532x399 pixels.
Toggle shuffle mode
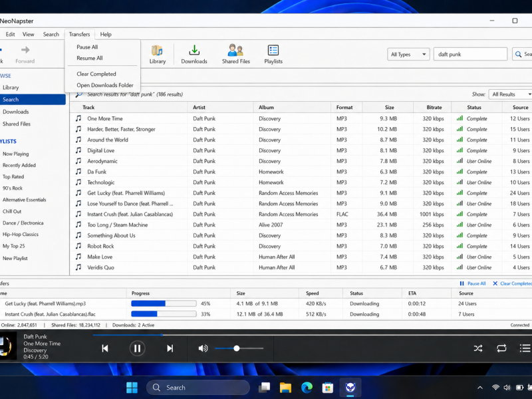[478, 348]
